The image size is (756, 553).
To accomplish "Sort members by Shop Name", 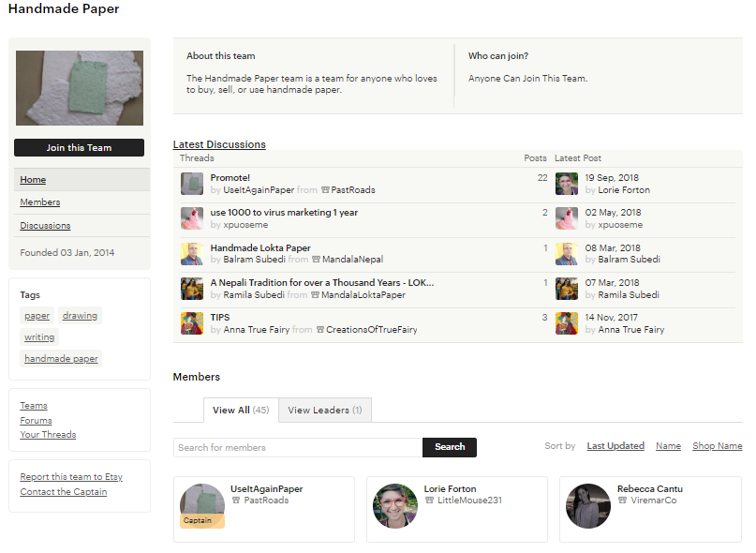I will pos(718,446).
